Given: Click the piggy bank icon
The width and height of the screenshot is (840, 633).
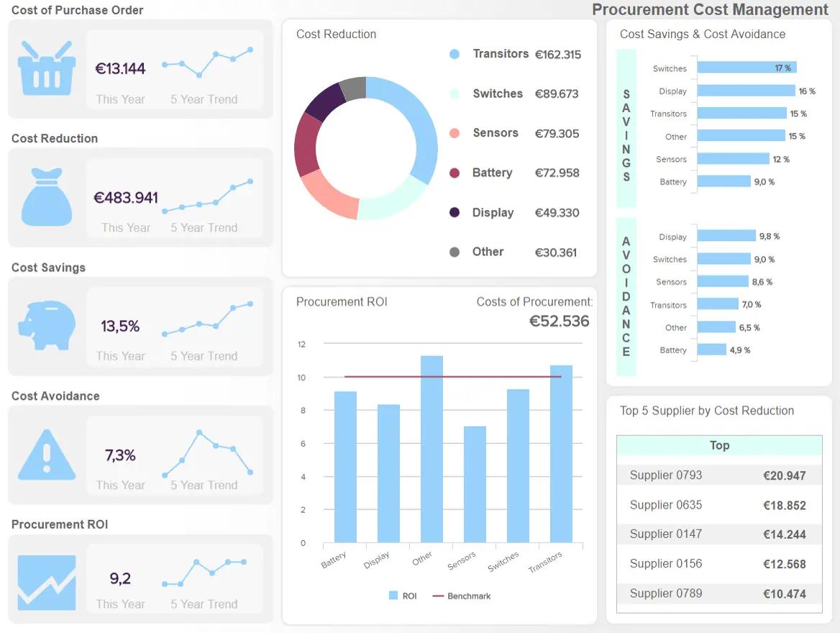Looking at the screenshot, I should [x=47, y=325].
